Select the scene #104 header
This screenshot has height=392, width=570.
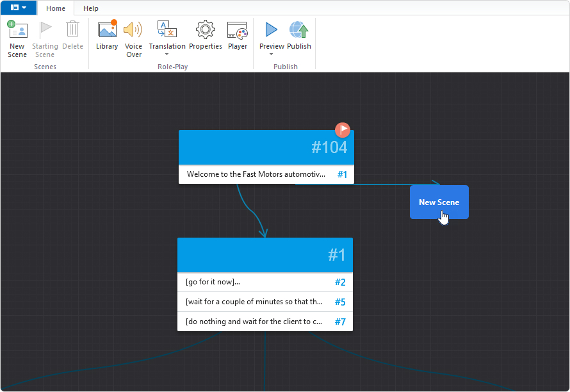[x=266, y=147]
